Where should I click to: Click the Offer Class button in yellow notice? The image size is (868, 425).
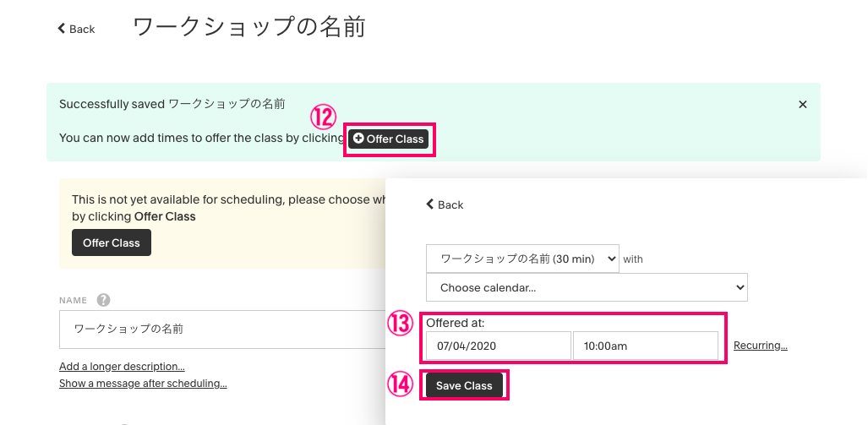(112, 242)
